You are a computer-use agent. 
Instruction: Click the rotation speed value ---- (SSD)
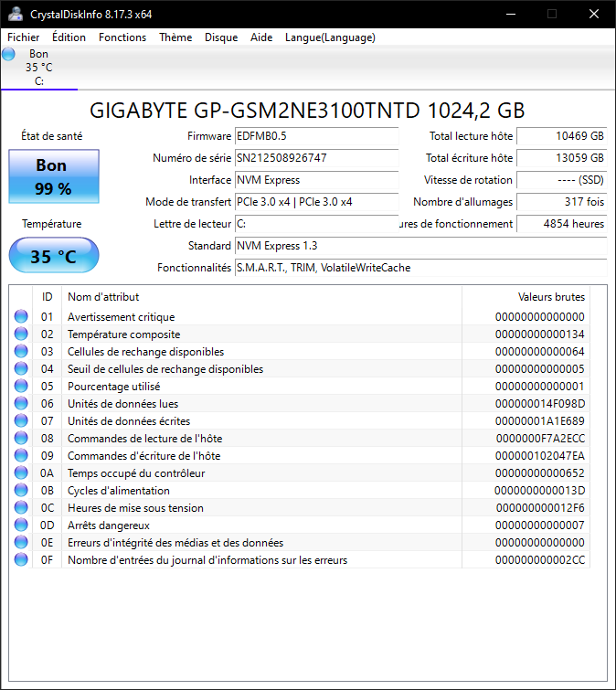pyautogui.click(x=562, y=180)
